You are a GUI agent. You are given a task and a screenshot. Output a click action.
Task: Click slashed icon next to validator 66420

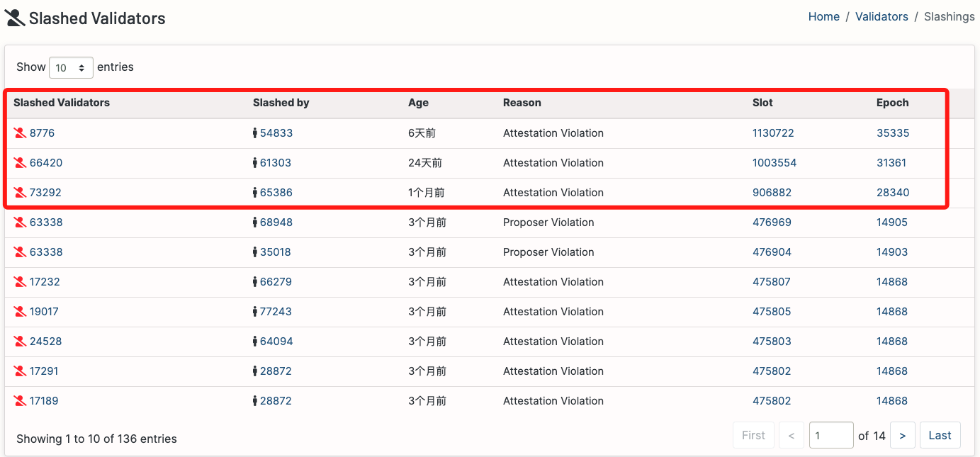point(20,163)
